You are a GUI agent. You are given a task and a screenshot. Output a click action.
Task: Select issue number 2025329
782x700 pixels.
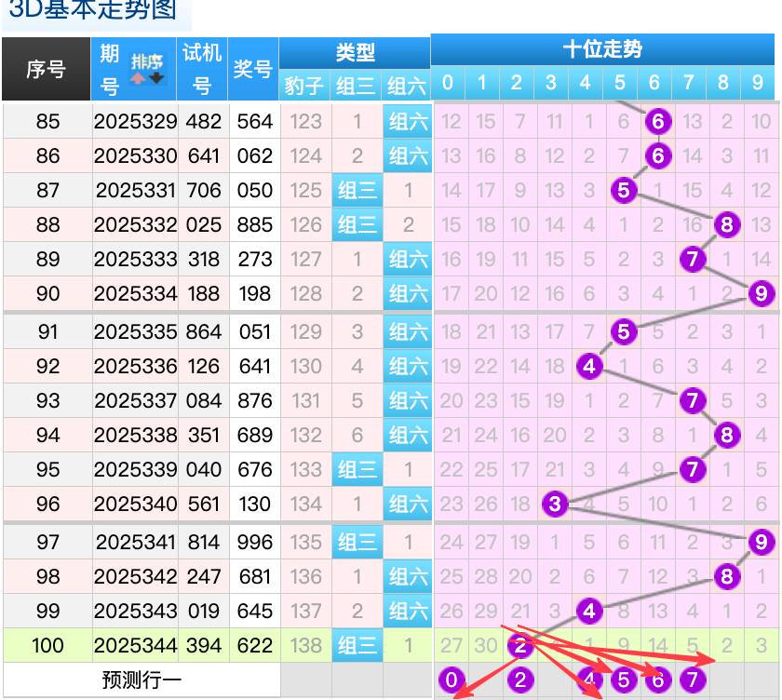[x=135, y=121]
